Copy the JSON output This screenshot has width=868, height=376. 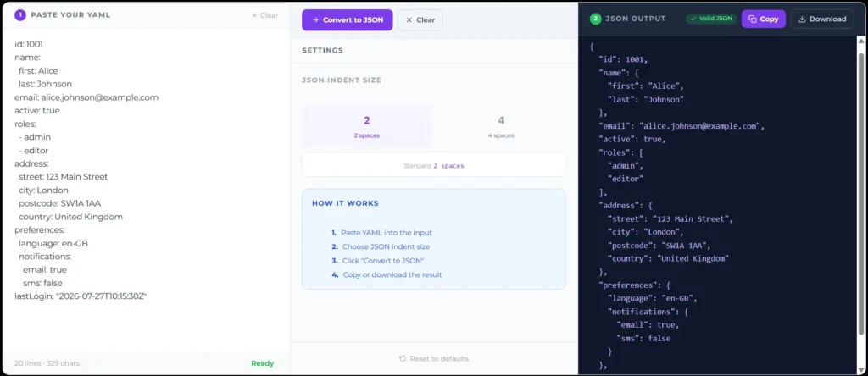[x=764, y=19]
